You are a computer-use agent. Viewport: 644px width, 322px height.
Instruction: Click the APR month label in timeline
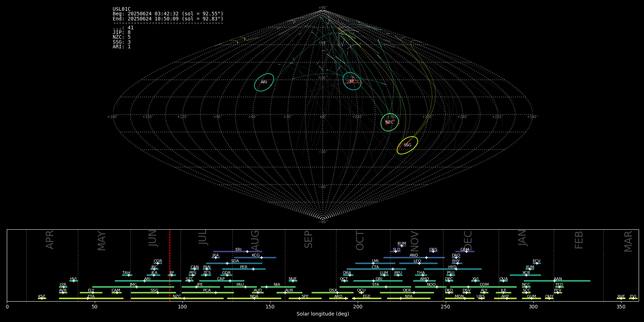[50, 240]
